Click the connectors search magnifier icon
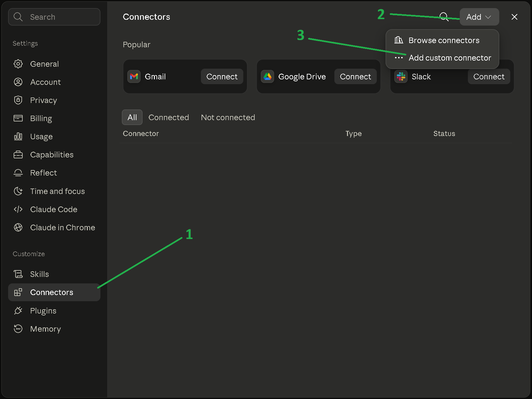The width and height of the screenshot is (532, 399). click(x=444, y=17)
